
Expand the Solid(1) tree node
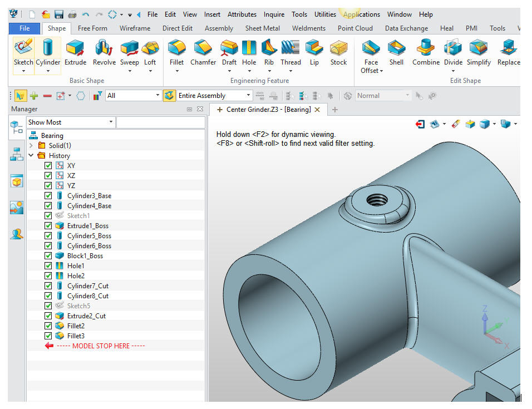(32, 146)
